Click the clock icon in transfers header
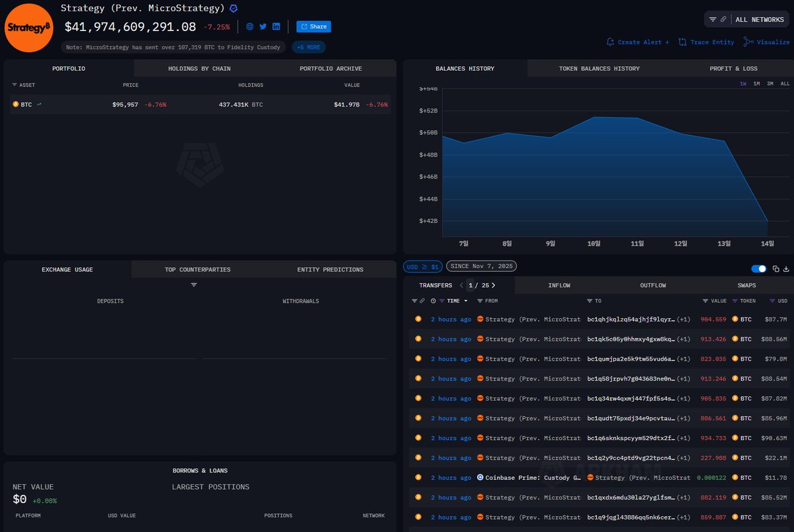Screen dimensions: 794x532 pyautogui.click(x=433, y=300)
